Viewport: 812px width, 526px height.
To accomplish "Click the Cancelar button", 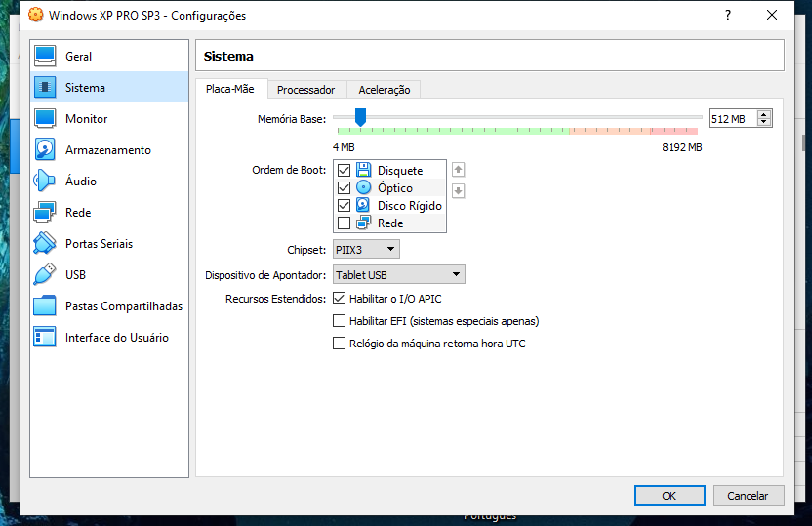I will pos(748,496).
